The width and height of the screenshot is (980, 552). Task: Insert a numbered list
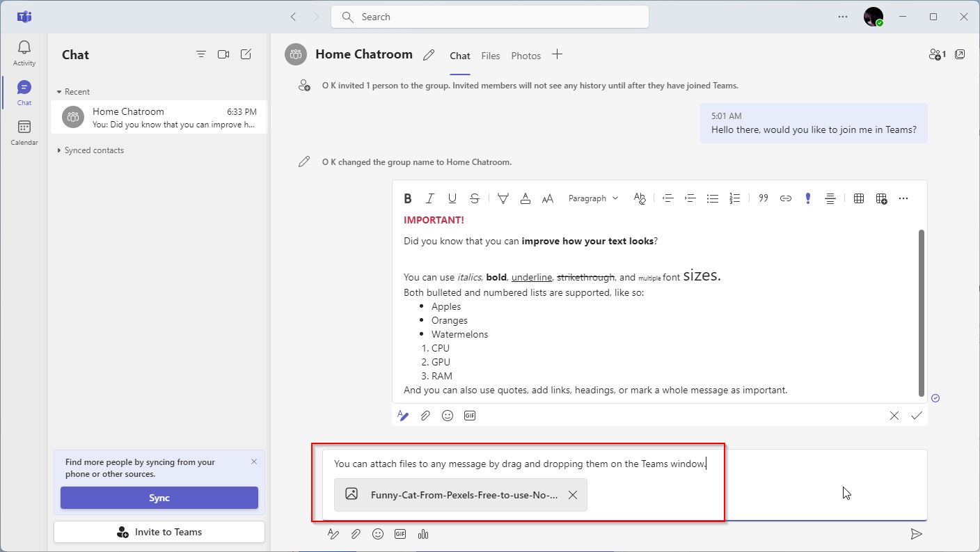[735, 198]
